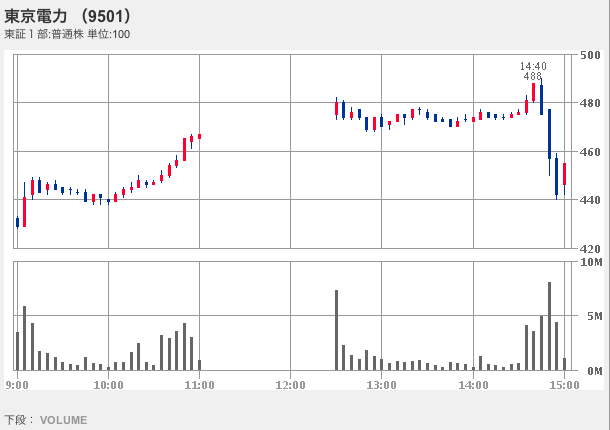The image size is (610, 430).
Task: Click the red candlestick under the 488 annotation
Action: 533,92
